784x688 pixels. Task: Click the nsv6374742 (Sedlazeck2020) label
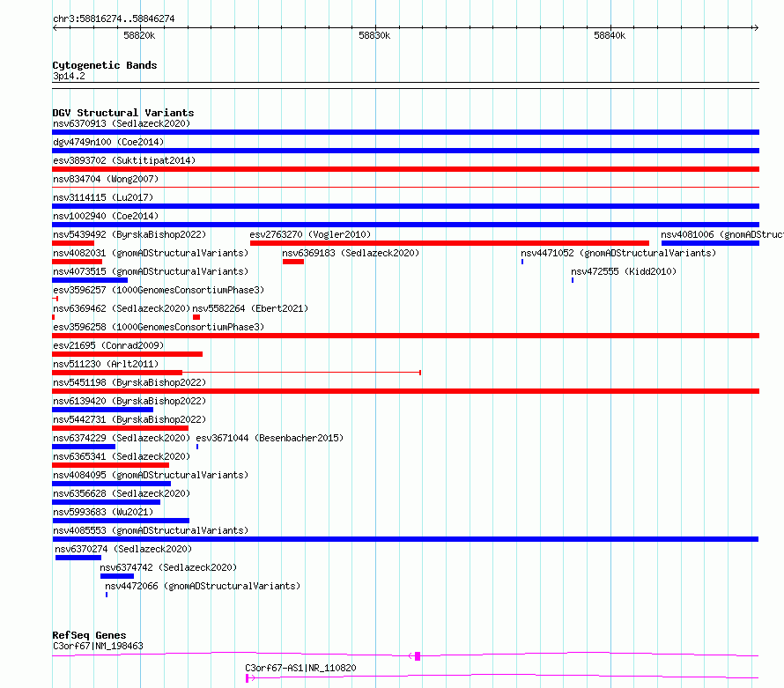click(x=168, y=567)
